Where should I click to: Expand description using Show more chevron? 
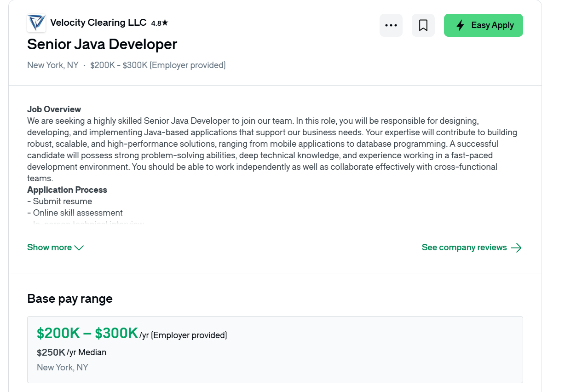[x=79, y=248]
